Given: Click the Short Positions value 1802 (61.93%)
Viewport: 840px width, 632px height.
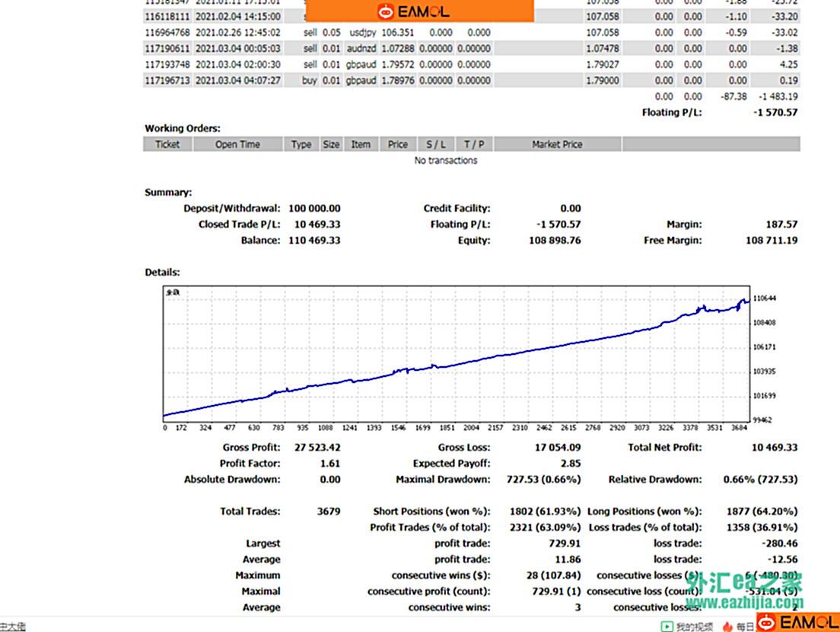Looking at the screenshot, I should [546, 512].
